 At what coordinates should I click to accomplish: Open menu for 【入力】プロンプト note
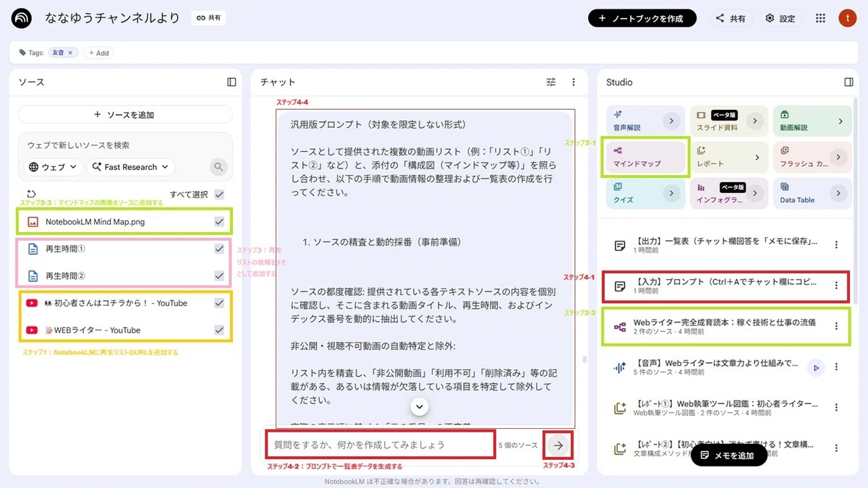coord(836,286)
